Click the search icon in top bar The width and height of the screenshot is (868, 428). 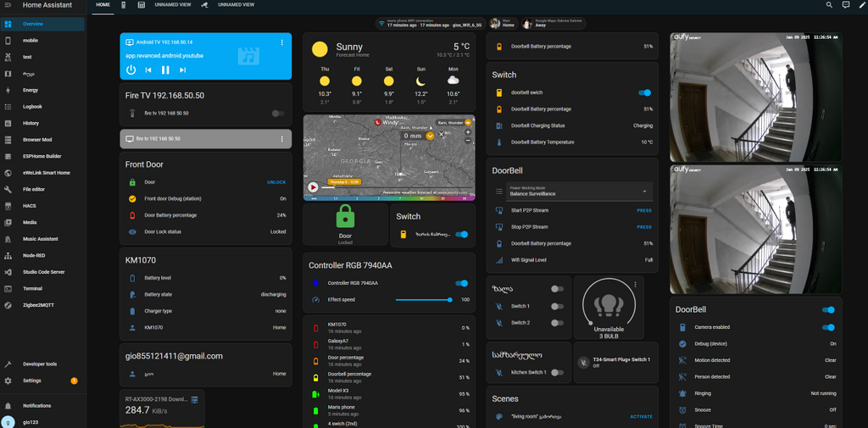(x=829, y=4)
